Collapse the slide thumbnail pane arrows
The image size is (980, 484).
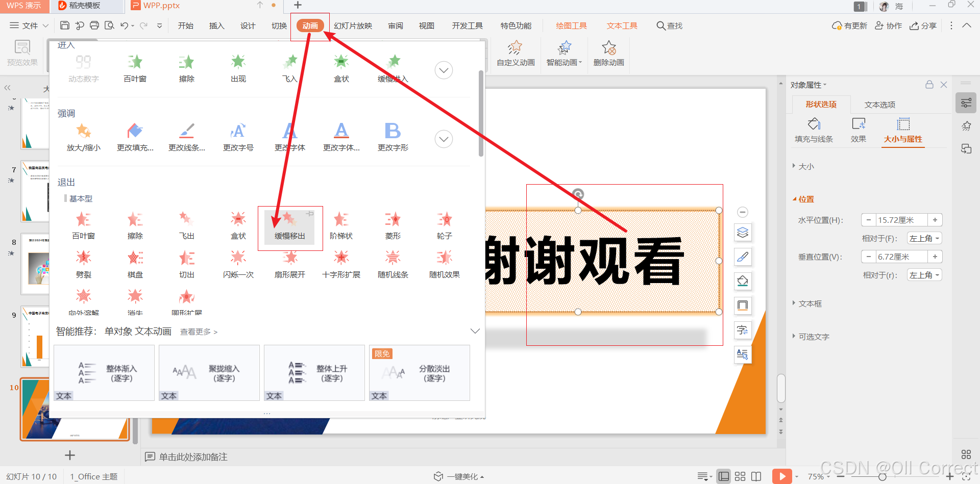point(7,88)
